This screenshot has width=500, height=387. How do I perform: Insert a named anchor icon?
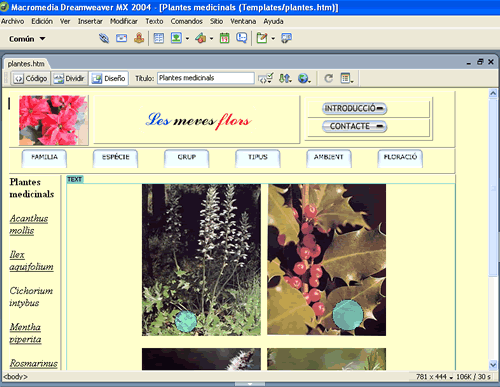pyautogui.click(x=139, y=38)
